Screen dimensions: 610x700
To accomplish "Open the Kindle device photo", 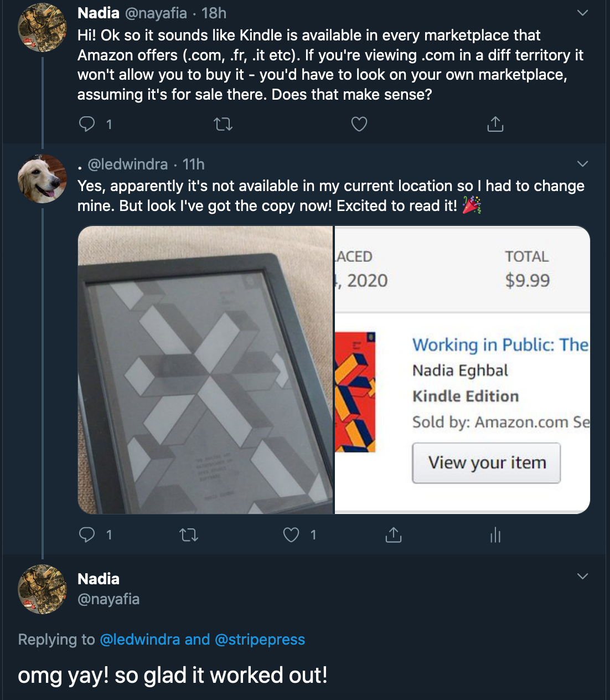I will [205, 370].
